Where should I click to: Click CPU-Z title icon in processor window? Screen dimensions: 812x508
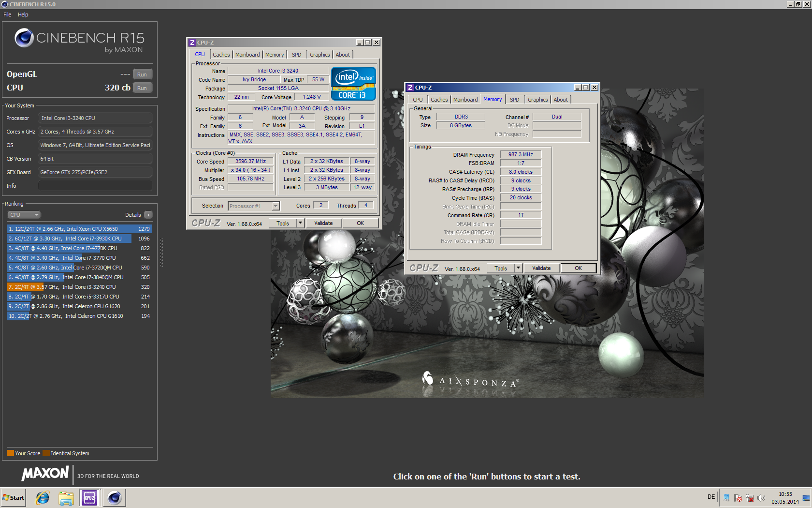192,43
